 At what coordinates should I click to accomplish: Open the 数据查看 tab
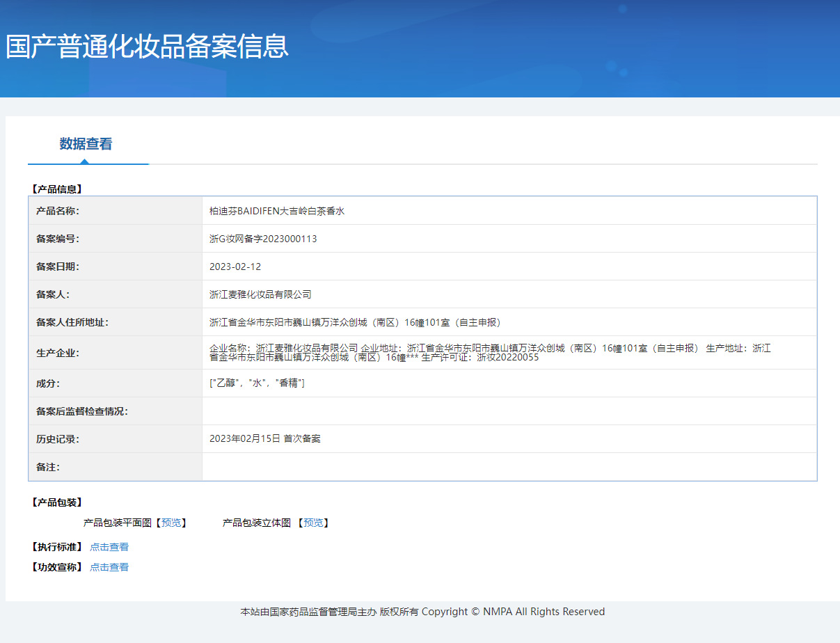[x=86, y=144]
